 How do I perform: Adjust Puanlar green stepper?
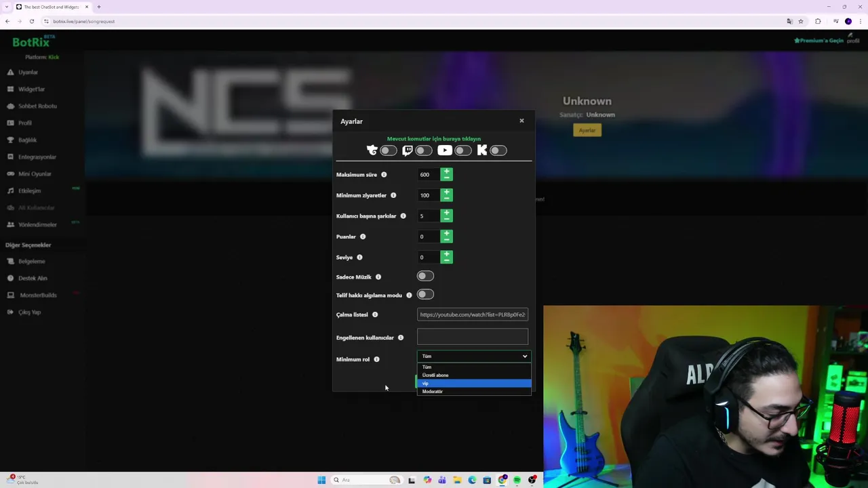[446, 237]
